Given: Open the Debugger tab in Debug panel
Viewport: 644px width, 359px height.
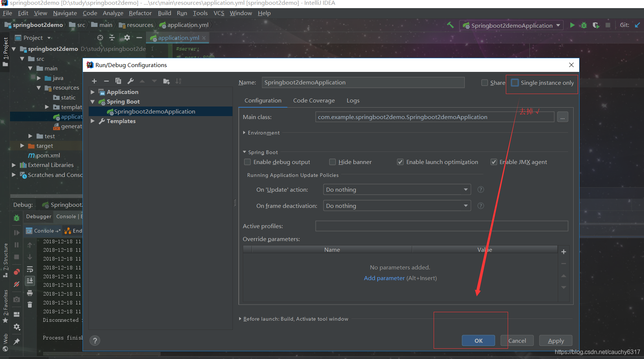Looking at the screenshot, I should click(x=39, y=217).
